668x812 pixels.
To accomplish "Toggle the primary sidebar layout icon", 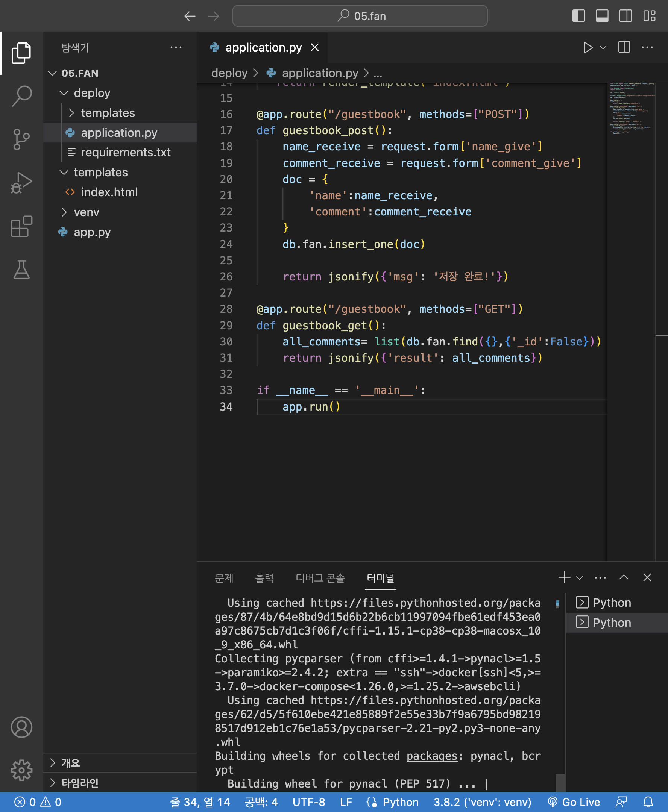I will pos(579,16).
